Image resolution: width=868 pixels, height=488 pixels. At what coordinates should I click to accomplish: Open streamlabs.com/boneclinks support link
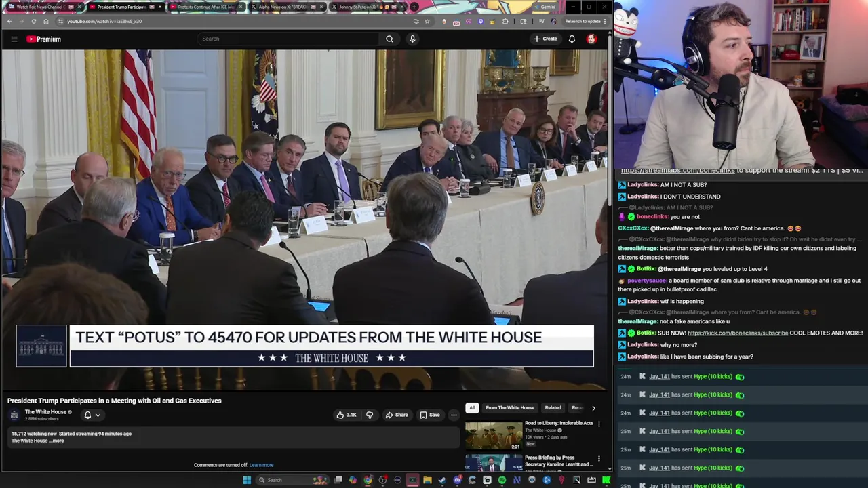[x=677, y=171]
